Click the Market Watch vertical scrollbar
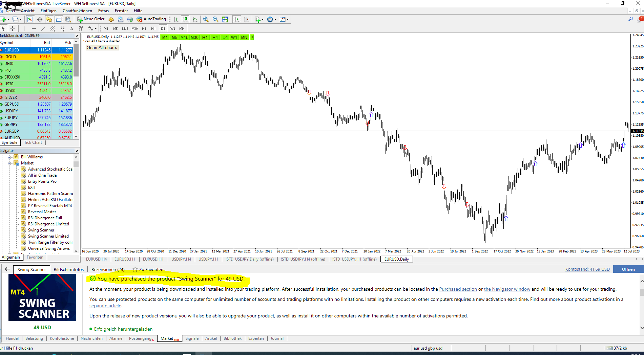The image size is (644, 355). (76, 88)
